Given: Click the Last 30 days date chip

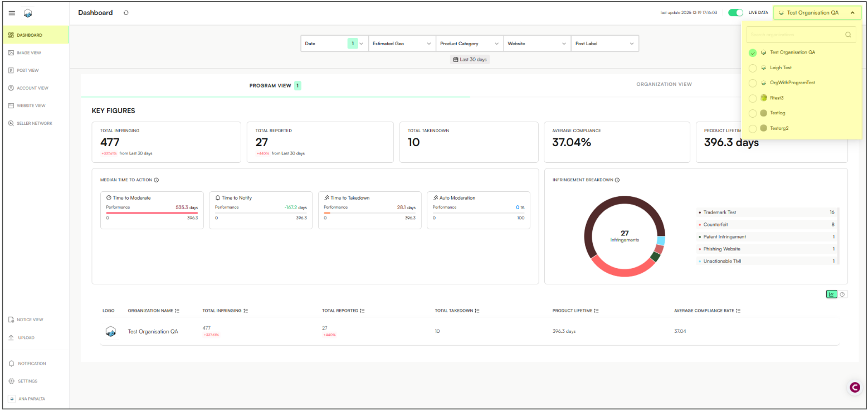Looking at the screenshot, I should [x=470, y=60].
